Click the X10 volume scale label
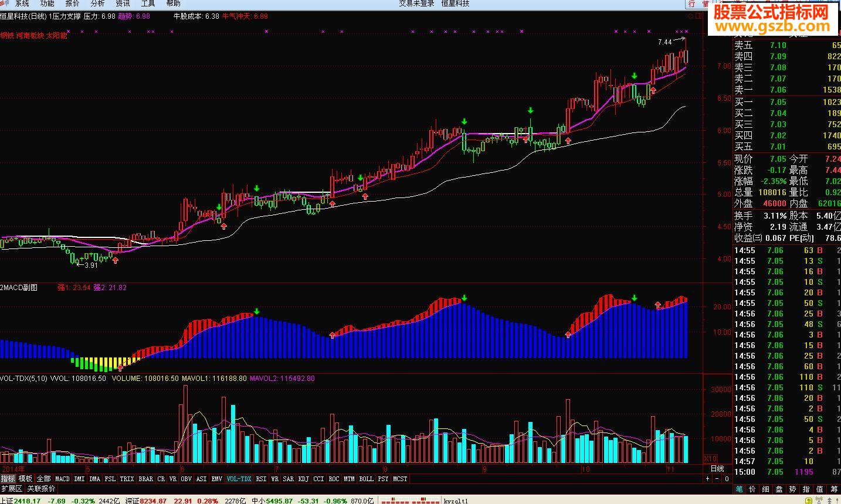 click(x=710, y=458)
